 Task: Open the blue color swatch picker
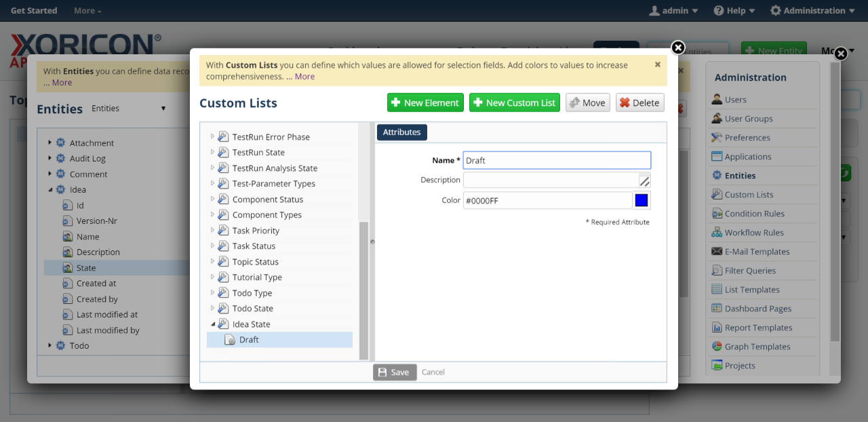tap(641, 200)
